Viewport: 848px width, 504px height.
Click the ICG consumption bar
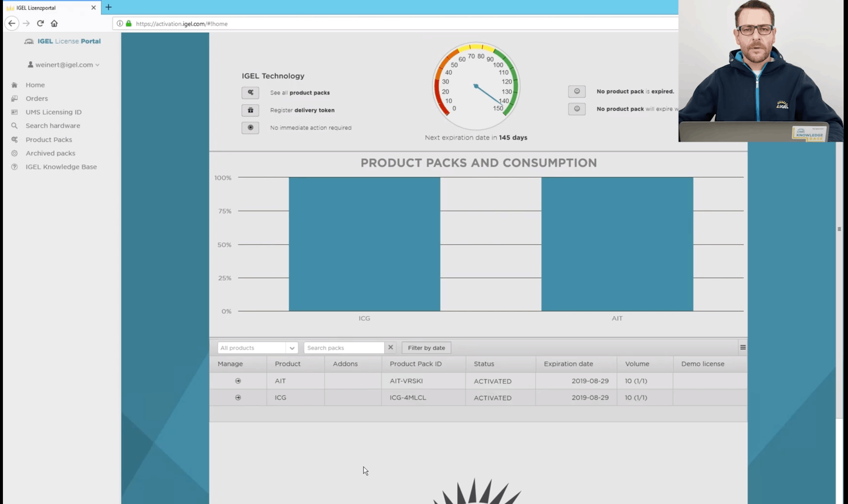click(364, 244)
